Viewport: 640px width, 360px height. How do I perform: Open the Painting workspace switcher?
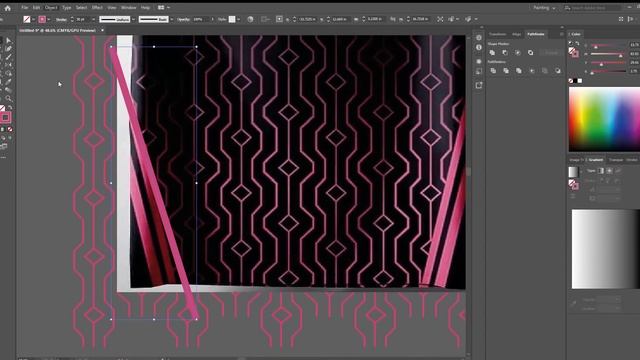(544, 8)
